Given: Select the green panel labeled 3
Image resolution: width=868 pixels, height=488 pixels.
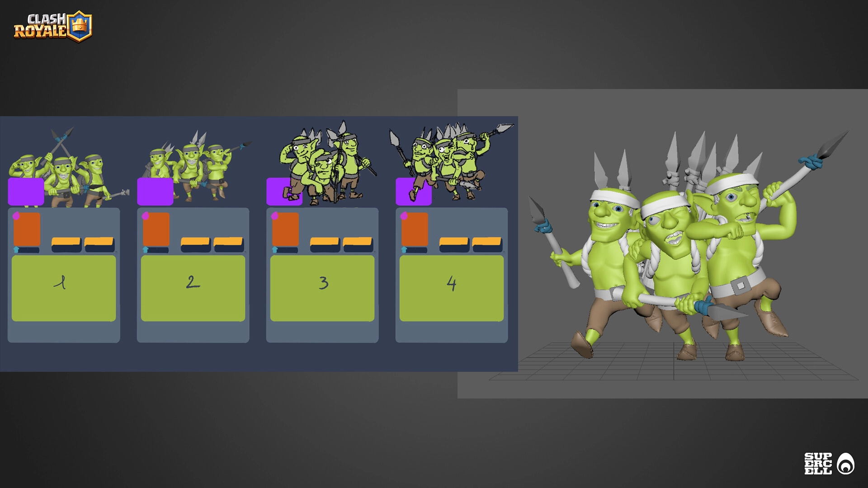Looking at the screenshot, I should pyautogui.click(x=322, y=288).
